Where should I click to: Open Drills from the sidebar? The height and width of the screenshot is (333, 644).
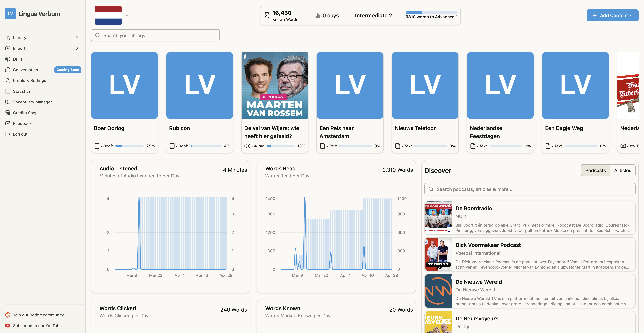pyautogui.click(x=18, y=59)
